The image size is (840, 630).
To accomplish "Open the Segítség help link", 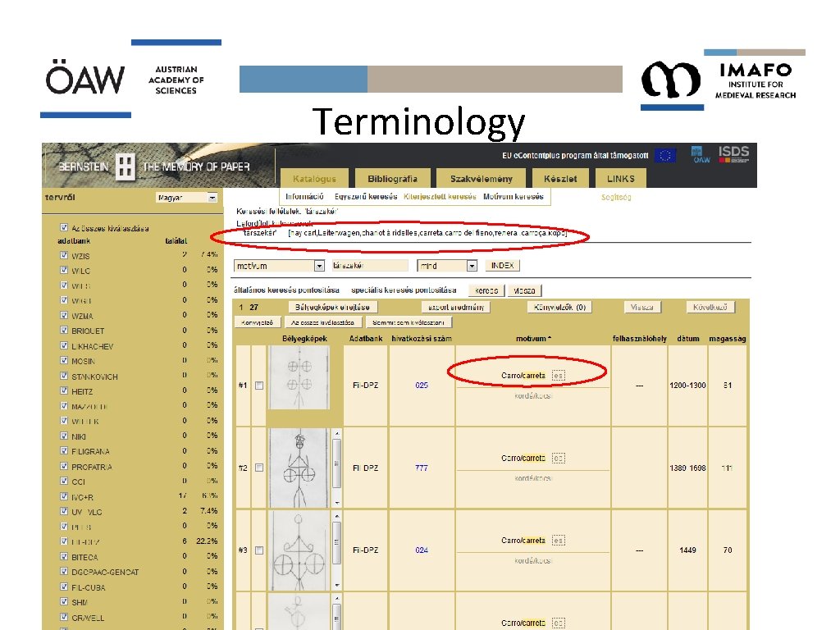I will pos(616,197).
